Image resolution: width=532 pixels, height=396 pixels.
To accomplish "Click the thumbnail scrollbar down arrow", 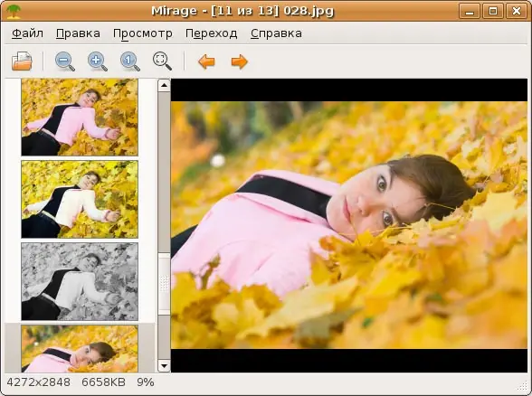I will click(165, 366).
